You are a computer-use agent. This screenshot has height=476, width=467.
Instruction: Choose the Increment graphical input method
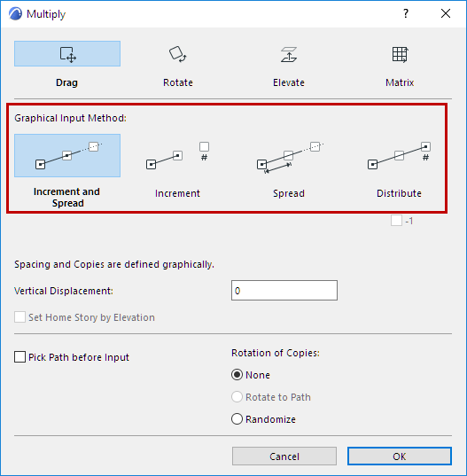point(178,155)
